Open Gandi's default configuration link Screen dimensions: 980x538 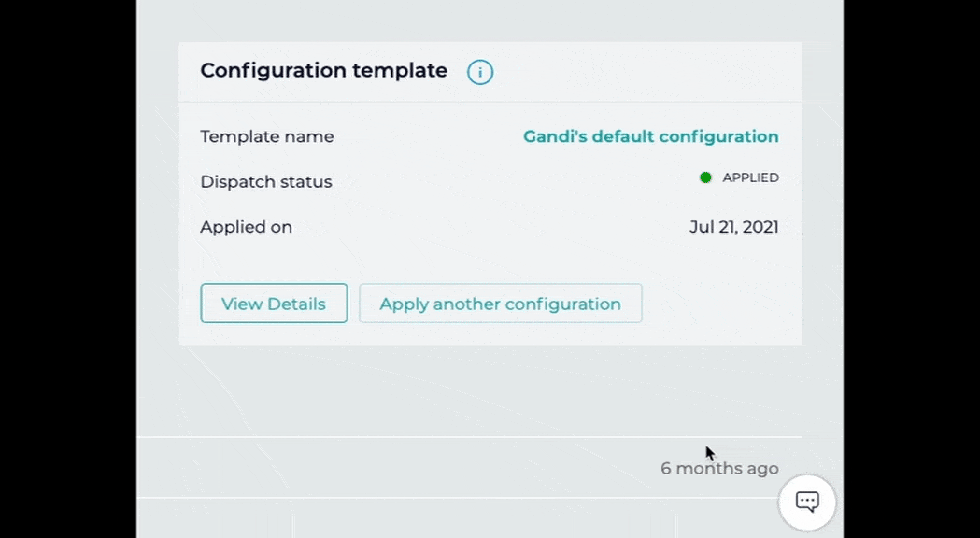650,136
